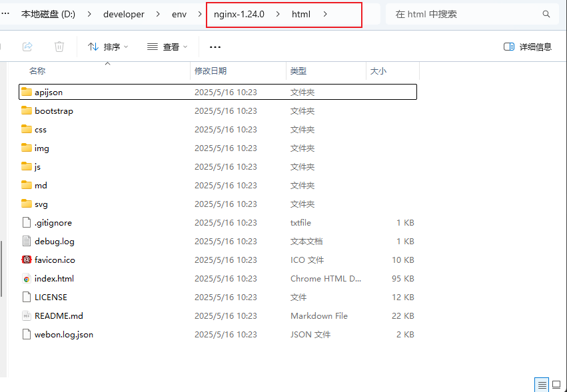This screenshot has width=567, height=392.
Task: Select the Chrome icon of index.html
Action: 27,278
